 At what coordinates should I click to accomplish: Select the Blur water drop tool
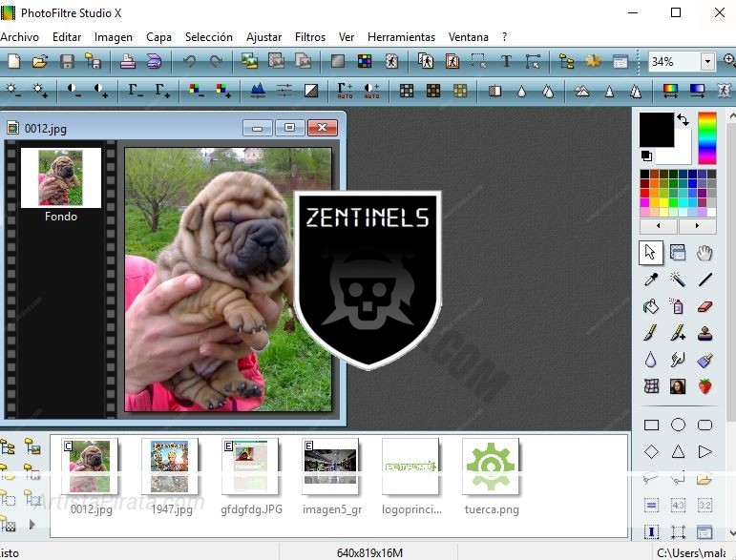pyautogui.click(x=651, y=361)
